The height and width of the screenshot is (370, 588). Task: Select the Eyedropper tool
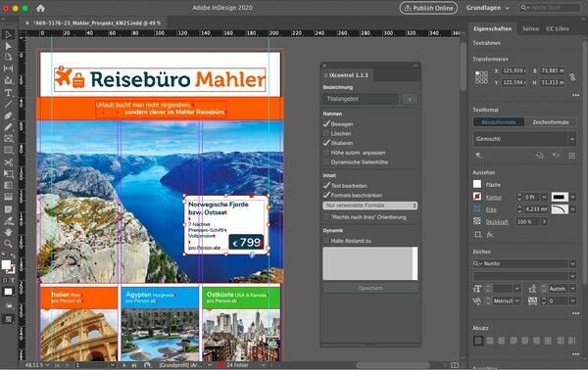click(8, 220)
